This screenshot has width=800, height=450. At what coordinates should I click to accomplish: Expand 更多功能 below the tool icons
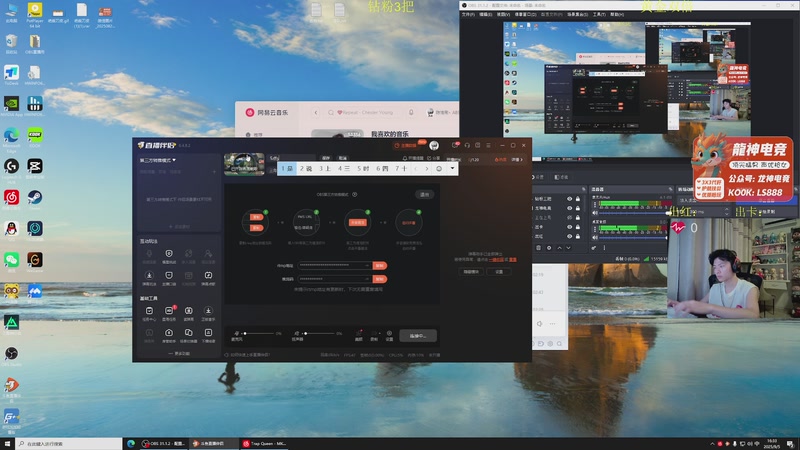pos(179,353)
